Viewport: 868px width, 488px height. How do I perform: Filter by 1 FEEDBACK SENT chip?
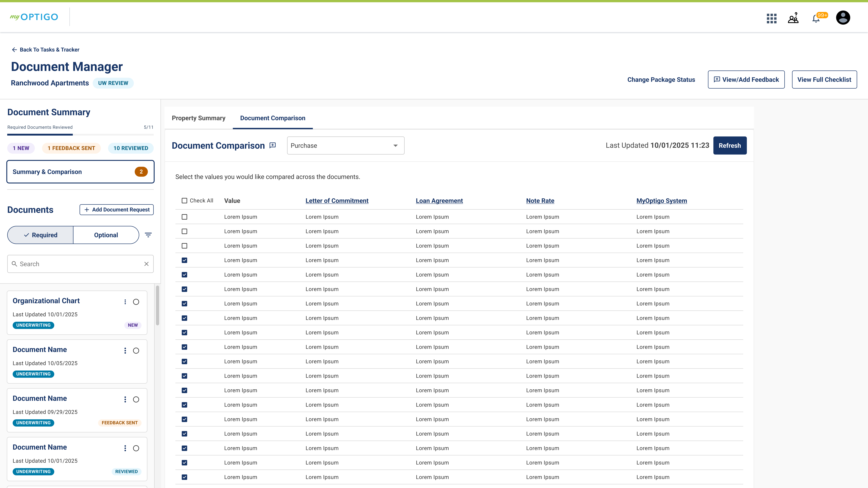pos(71,148)
